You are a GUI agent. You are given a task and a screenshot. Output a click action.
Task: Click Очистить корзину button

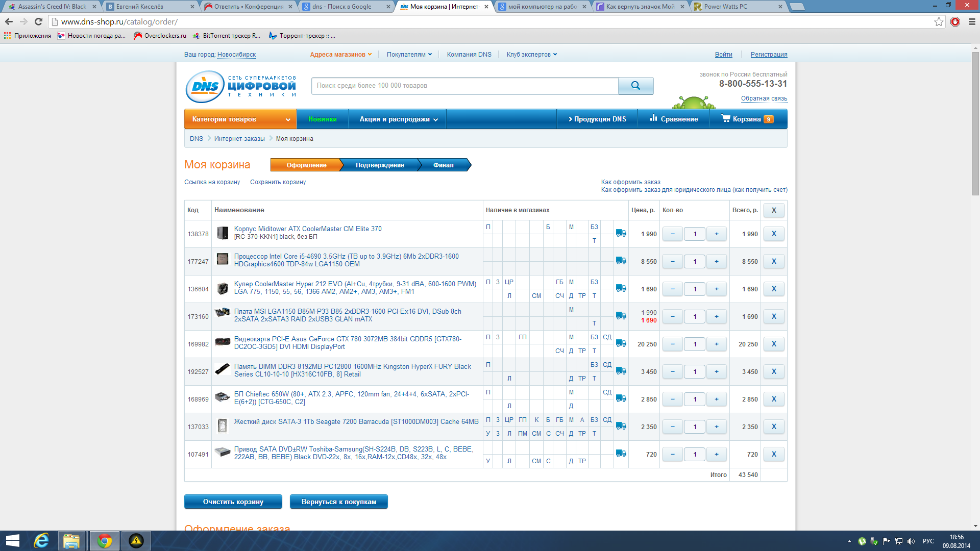click(233, 502)
